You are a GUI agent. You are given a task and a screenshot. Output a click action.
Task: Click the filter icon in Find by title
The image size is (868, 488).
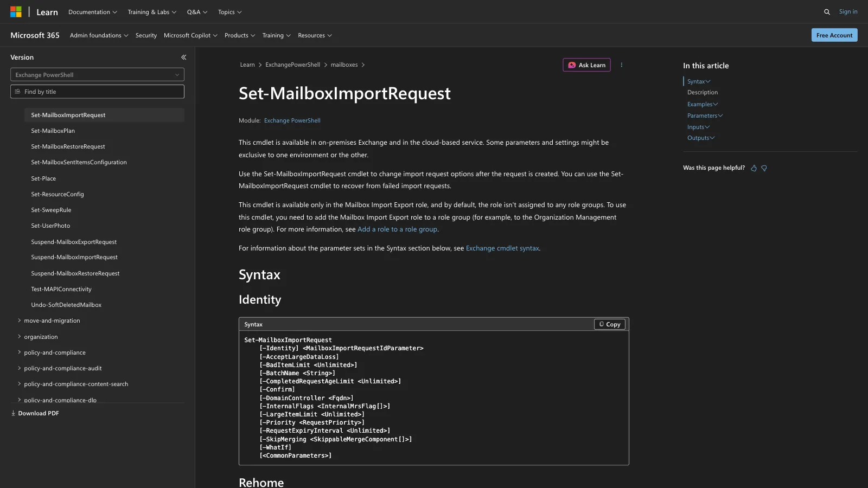17,92
